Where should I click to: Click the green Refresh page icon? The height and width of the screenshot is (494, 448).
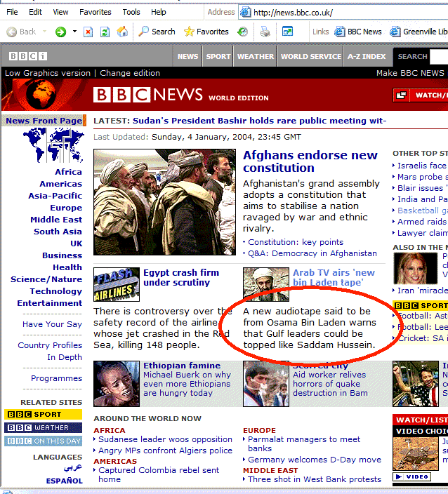point(105,32)
